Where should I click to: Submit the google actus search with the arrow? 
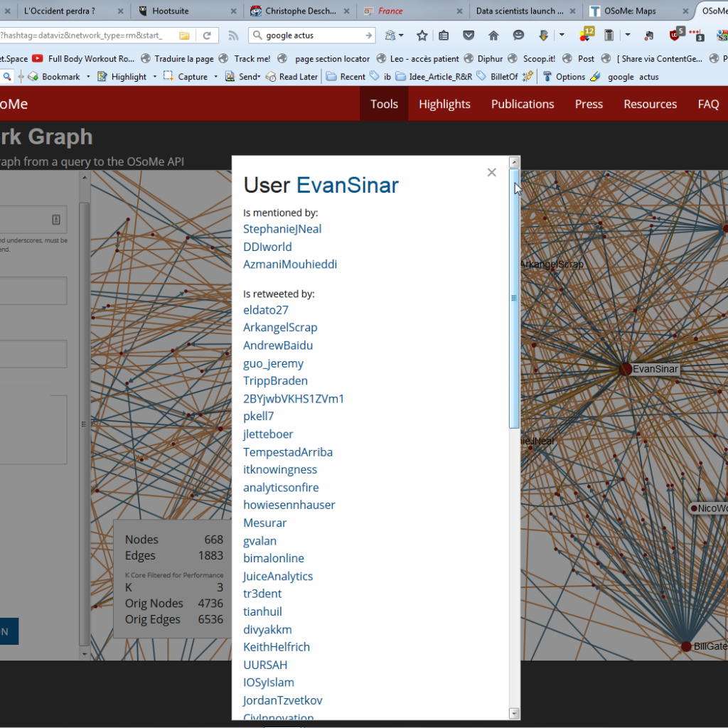[x=369, y=36]
